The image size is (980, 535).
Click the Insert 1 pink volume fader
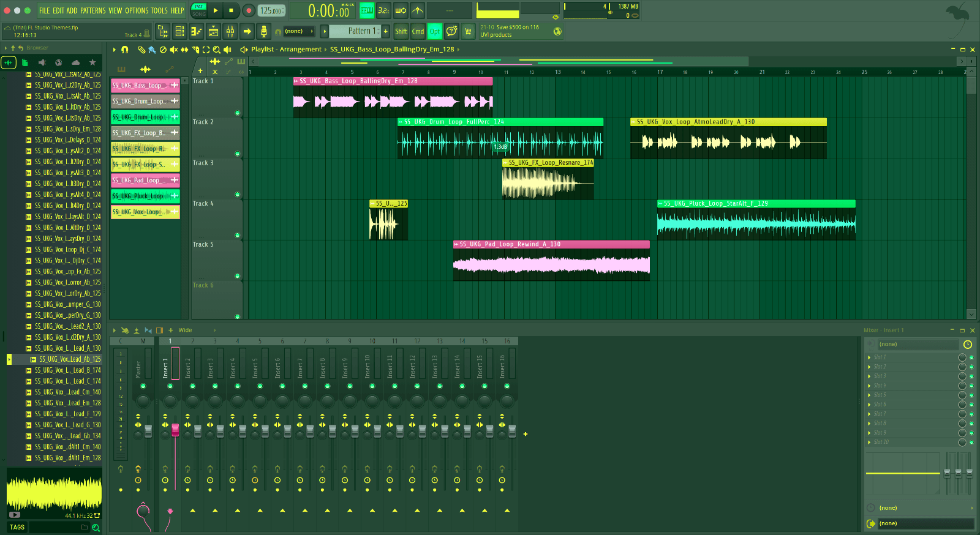[175, 430]
